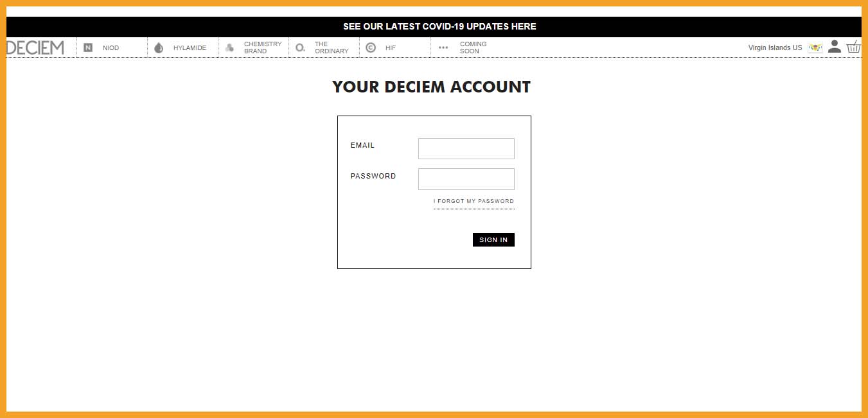Open the COMING SOON menu

[474, 48]
